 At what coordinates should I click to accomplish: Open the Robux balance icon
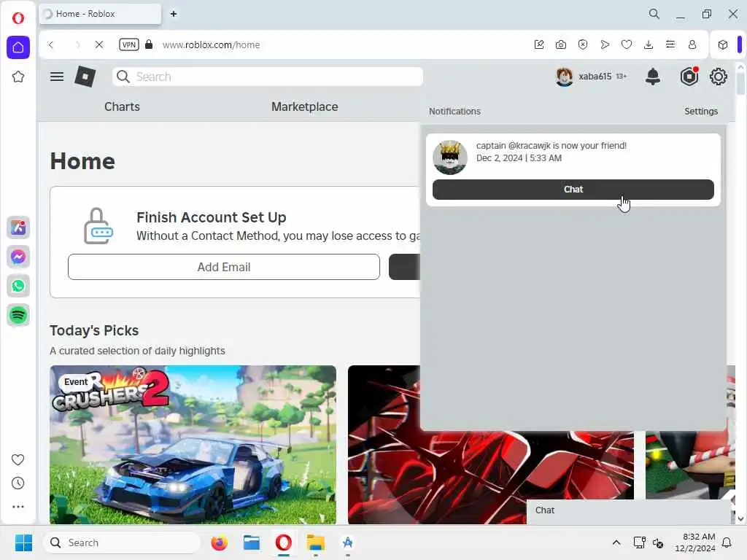pyautogui.click(x=689, y=76)
